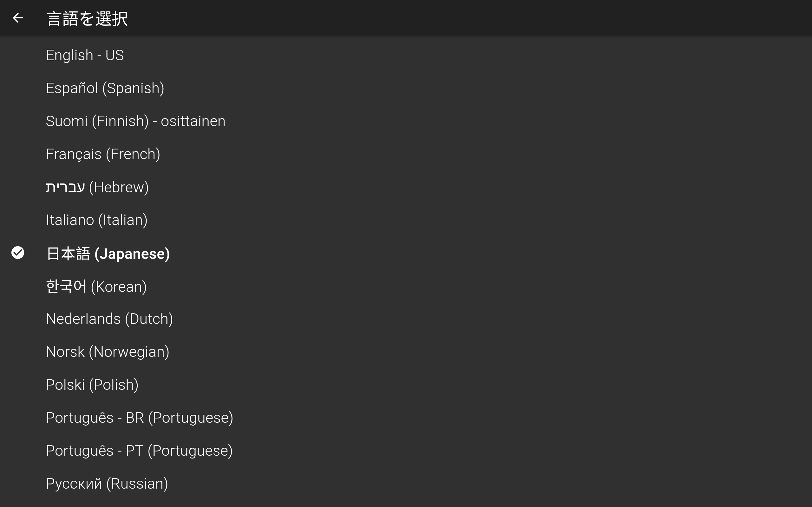Choose Norsk (Norwegian) language
The width and height of the screenshot is (812, 507).
point(406,352)
